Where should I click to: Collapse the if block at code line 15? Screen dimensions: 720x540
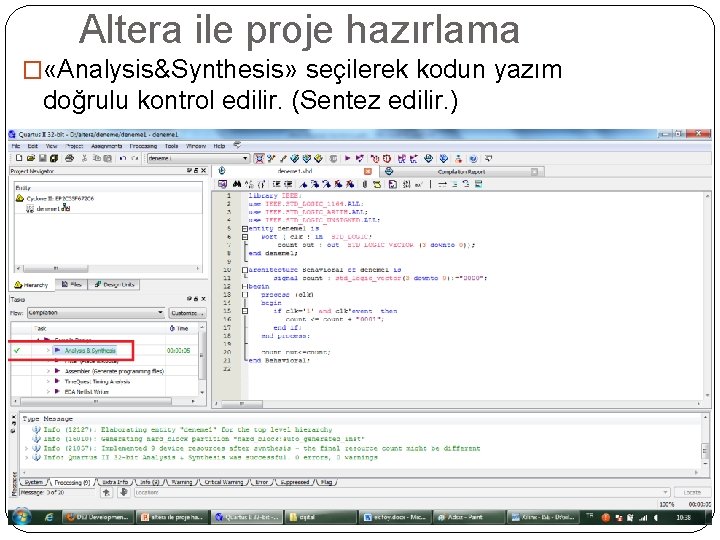pyautogui.click(x=245, y=311)
